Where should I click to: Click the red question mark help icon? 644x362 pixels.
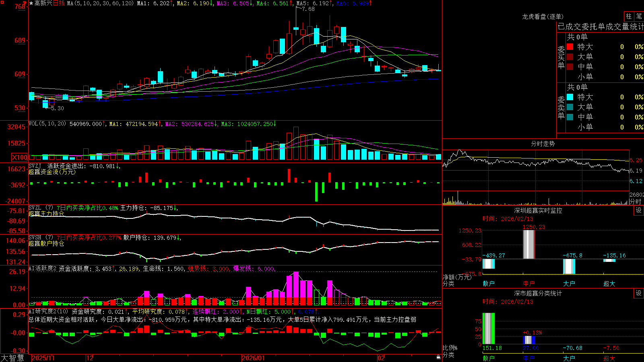[25, 3]
